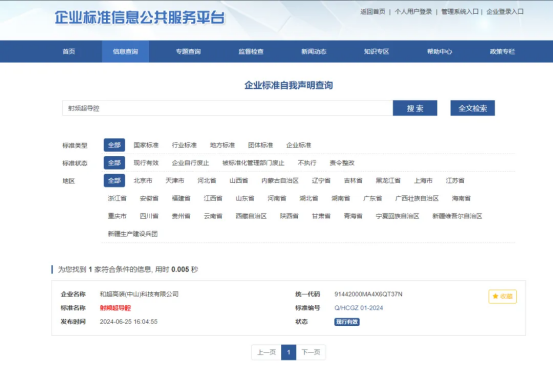Open standard number Q/HCGZ 01-2024 link
This screenshot has height=370, width=553.
(359, 308)
